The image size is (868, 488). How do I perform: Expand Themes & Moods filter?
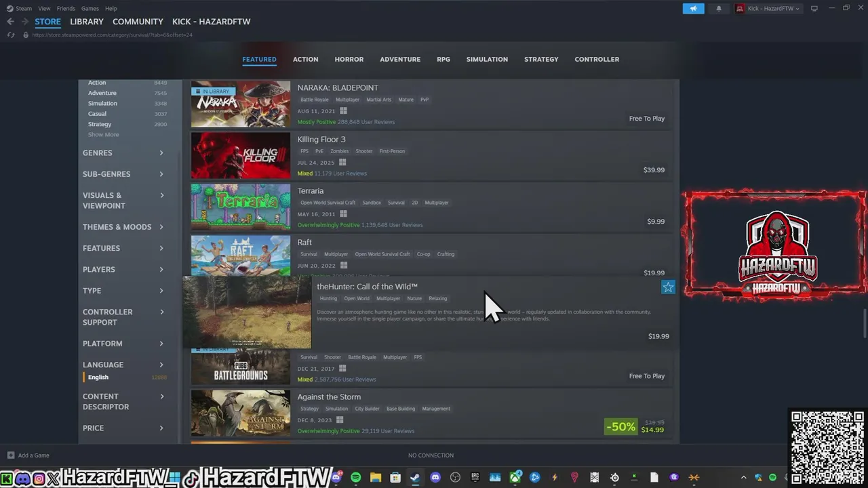tap(123, 227)
